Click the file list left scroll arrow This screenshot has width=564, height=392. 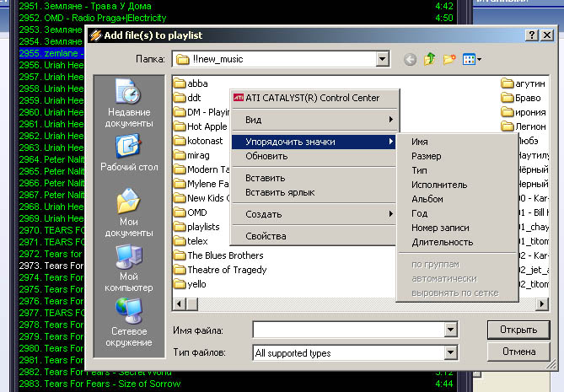click(x=179, y=304)
